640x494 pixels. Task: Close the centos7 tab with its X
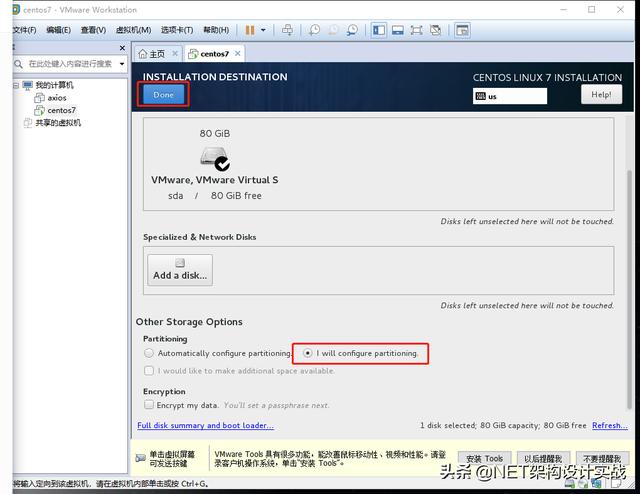click(238, 53)
